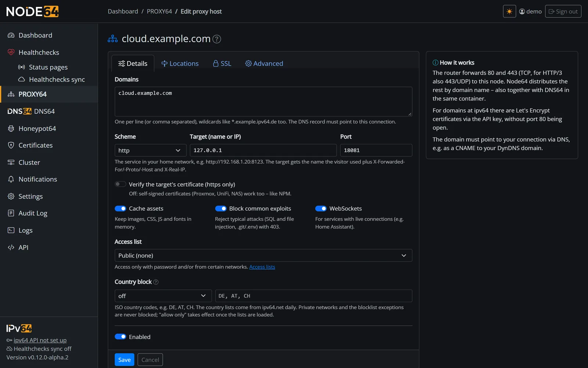Click the Status pages broadcast icon
This screenshot has width=588, height=368.
coord(22,67)
